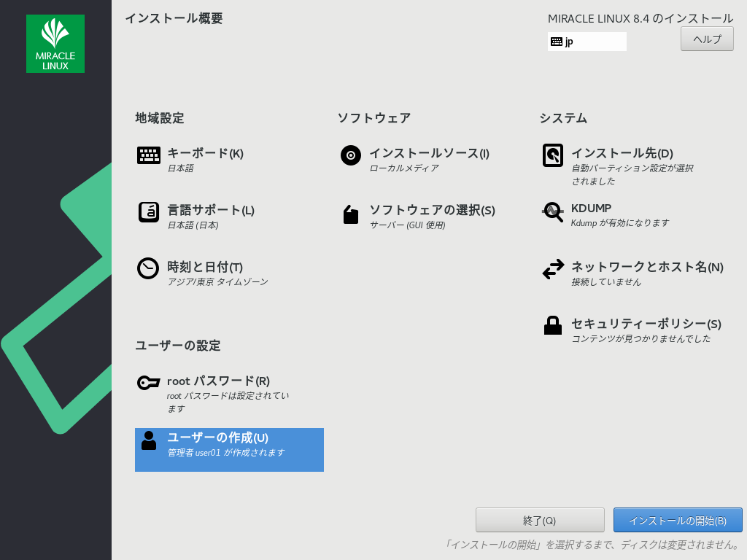Click the padlock icon for security policy
This screenshot has width=747, height=560.
(x=553, y=325)
